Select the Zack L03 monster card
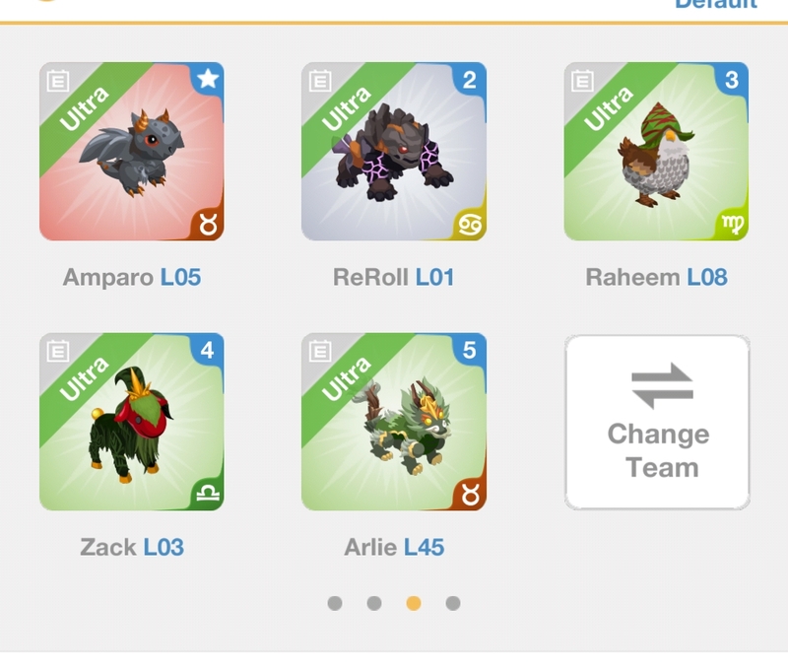The width and height of the screenshot is (788, 672). click(132, 422)
